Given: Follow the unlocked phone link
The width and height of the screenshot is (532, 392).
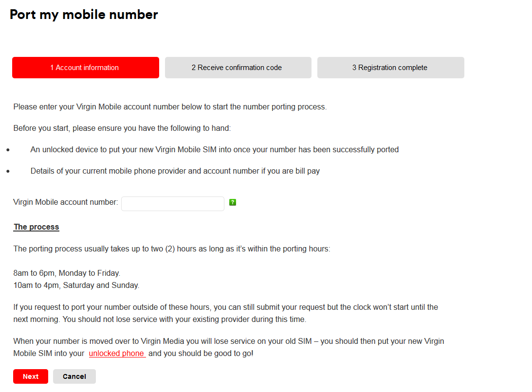Looking at the screenshot, I should click(x=117, y=354).
